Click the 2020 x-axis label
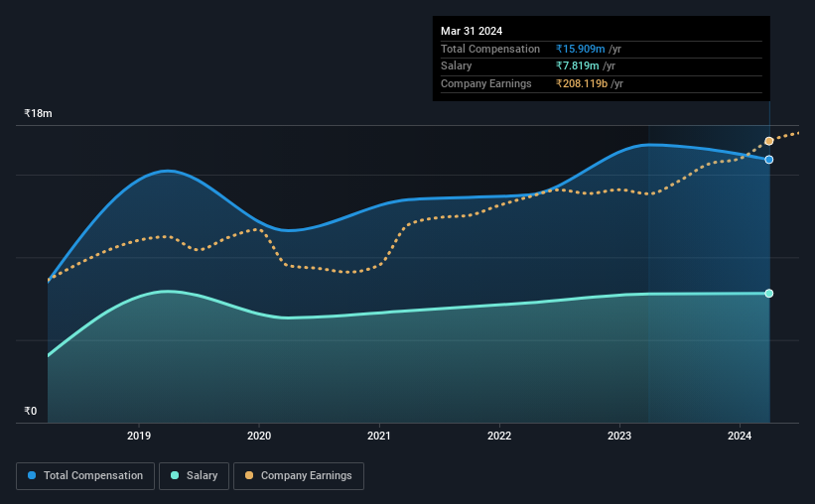This screenshot has height=504, width=815. tap(259, 436)
